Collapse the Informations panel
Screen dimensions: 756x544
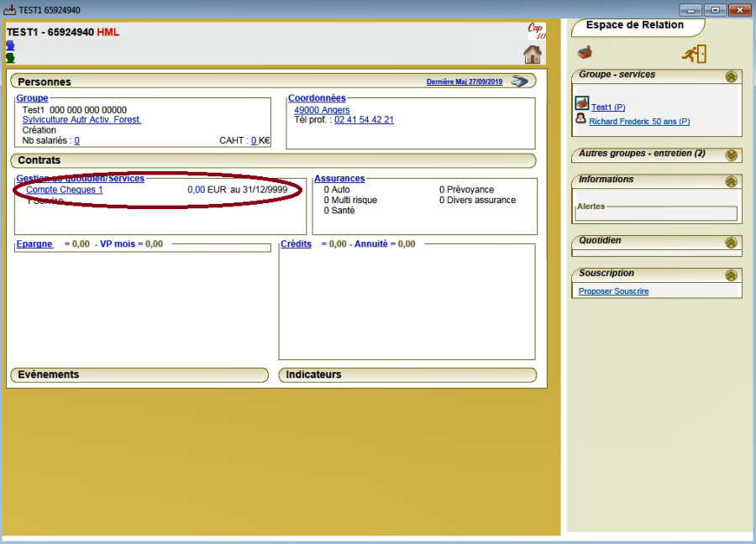click(x=731, y=181)
